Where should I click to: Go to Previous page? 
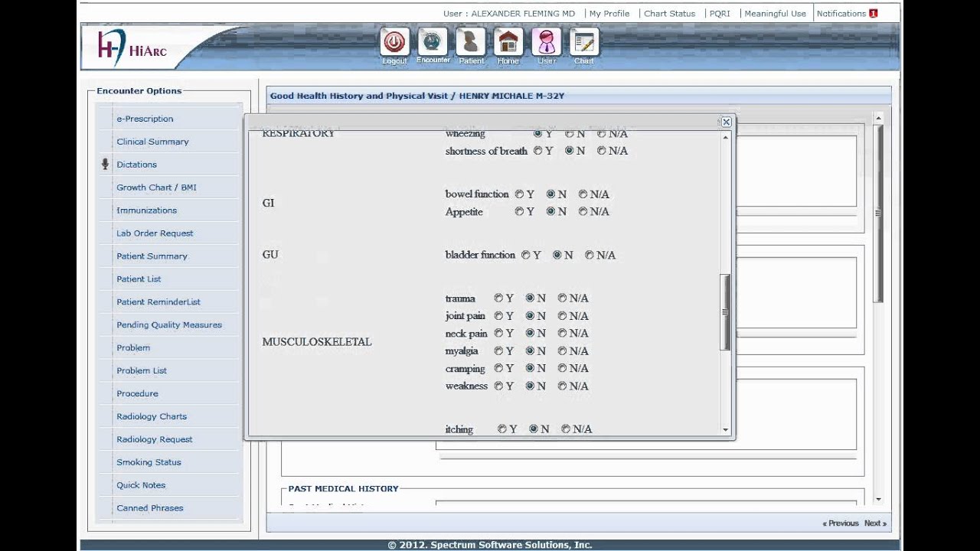[841, 523]
